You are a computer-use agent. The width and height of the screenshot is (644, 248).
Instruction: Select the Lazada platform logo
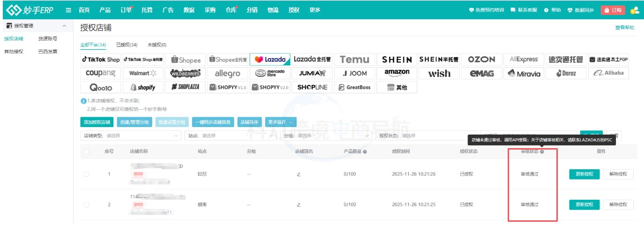point(270,60)
